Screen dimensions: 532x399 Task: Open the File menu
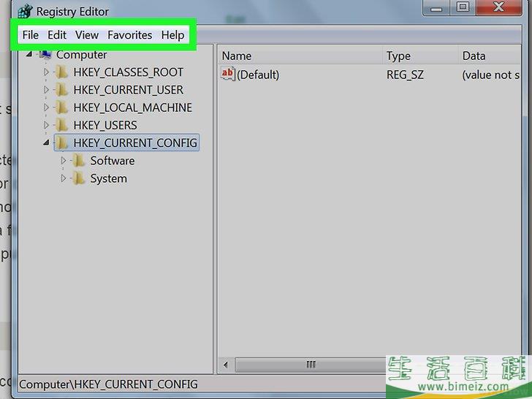click(30, 35)
